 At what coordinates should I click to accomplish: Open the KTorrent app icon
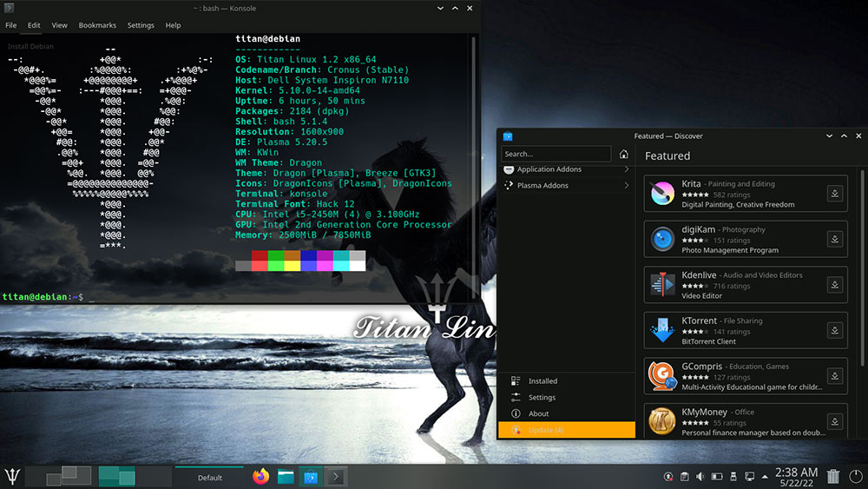coord(662,330)
